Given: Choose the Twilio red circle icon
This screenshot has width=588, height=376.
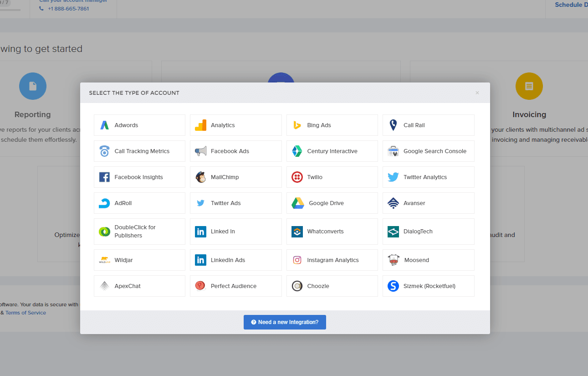Looking at the screenshot, I should click(x=297, y=177).
